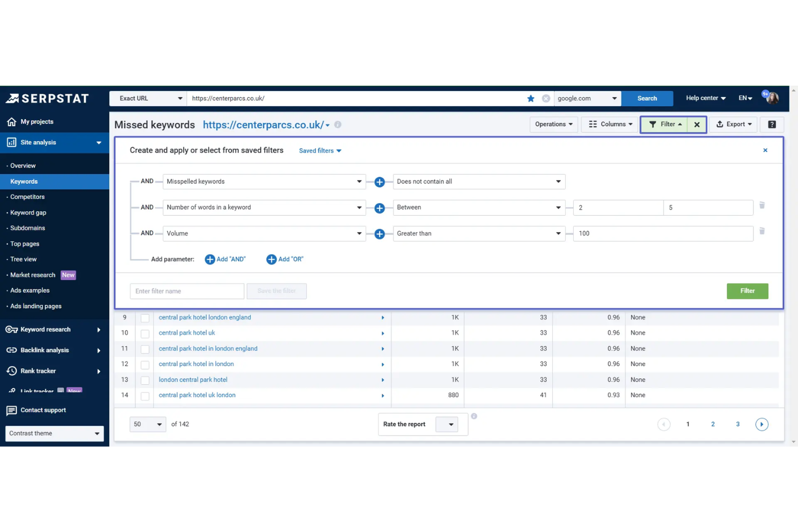Open the search engine google.com dropdown

coord(587,98)
